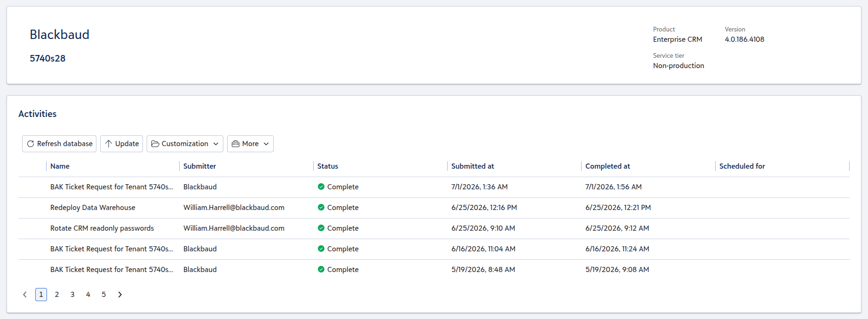The width and height of the screenshot is (868, 319).
Task: Click the 6/25/2026, 9:12 AM completed time
Action: 617,228
